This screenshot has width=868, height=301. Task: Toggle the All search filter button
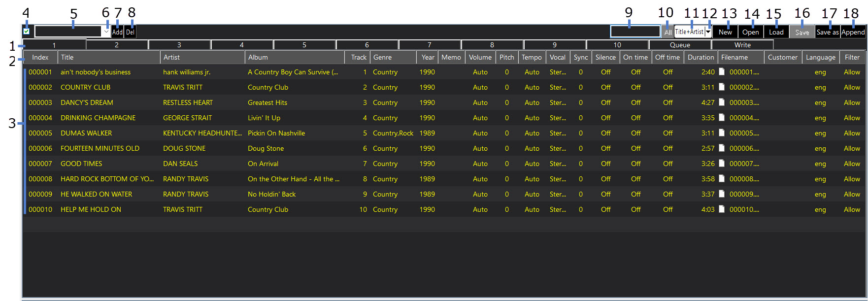point(668,32)
